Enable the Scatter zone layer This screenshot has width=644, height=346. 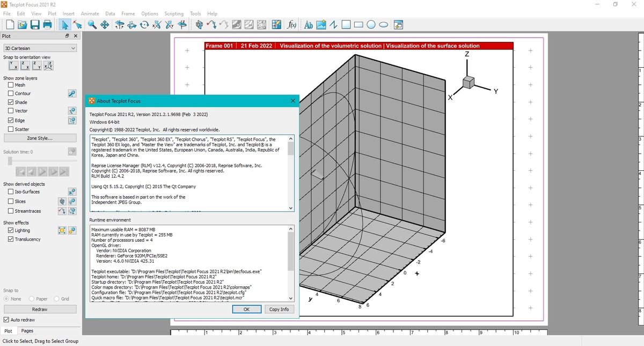[11, 129]
